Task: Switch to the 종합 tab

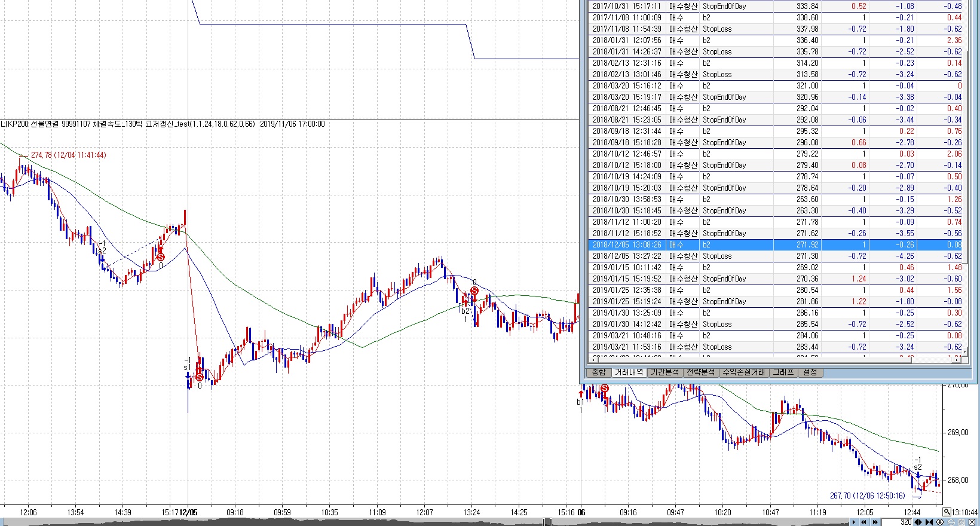Action: click(x=598, y=372)
